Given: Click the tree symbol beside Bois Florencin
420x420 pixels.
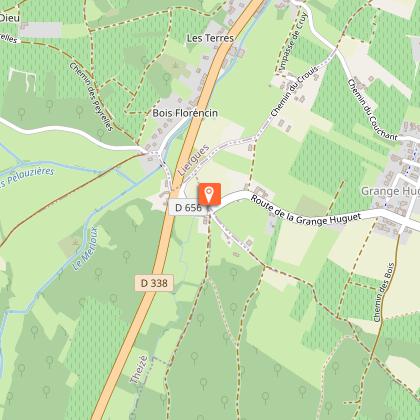Looking at the screenshot, I should coord(166,79).
